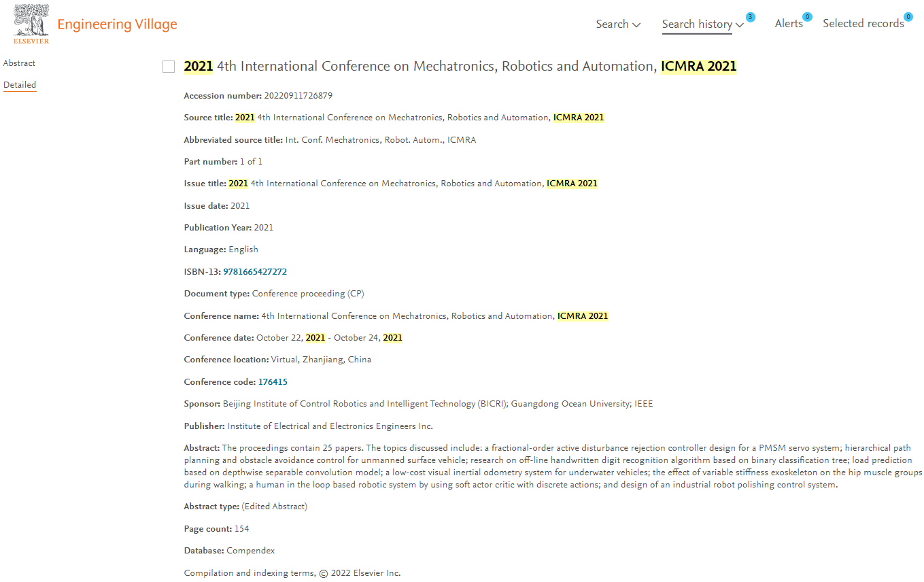Screen dimensions: 924x582
Task: Click publisher Institute of Electrical and Electronics Engineers
Action: 330,426
